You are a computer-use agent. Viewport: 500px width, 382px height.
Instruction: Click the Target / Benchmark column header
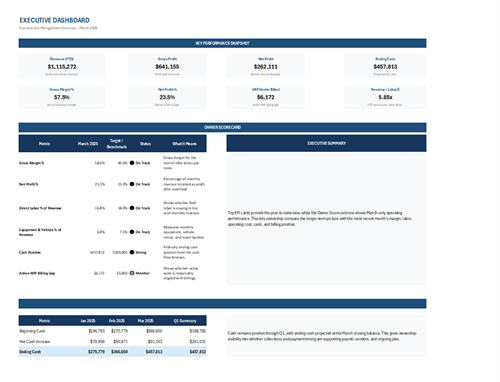click(117, 144)
